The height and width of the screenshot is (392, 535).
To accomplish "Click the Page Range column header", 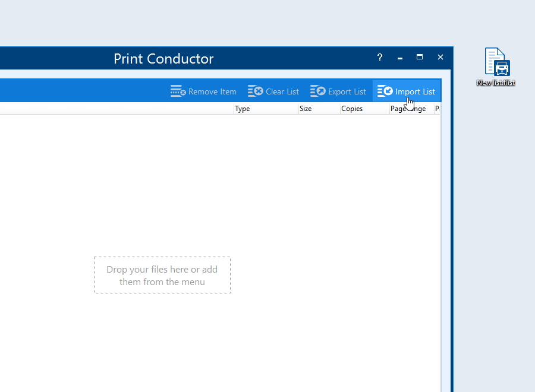I will click(411, 109).
